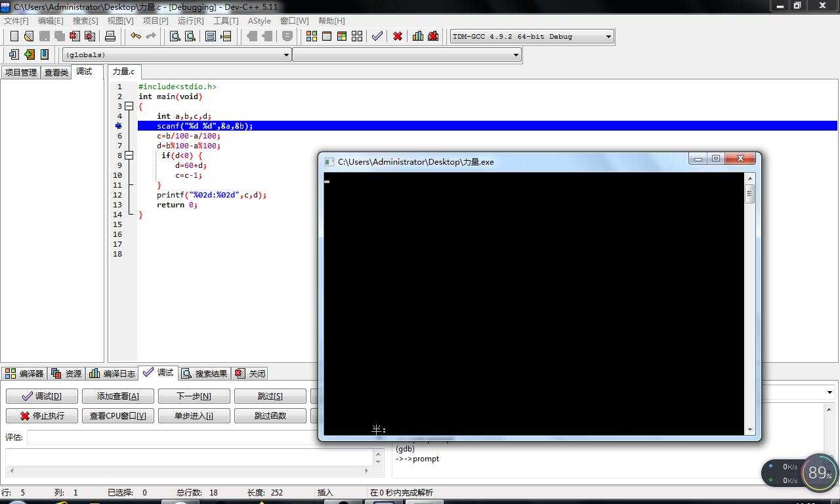The image size is (840, 504).
Task: Open the (globals) scope dropdown
Action: point(177,54)
